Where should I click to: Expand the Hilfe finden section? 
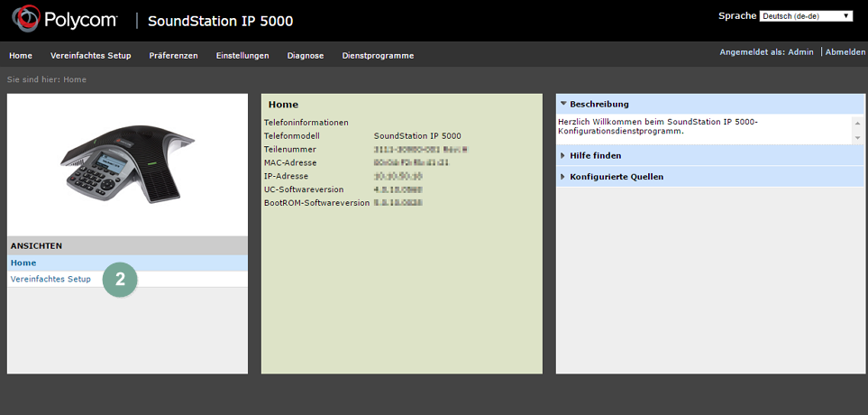[x=595, y=155]
